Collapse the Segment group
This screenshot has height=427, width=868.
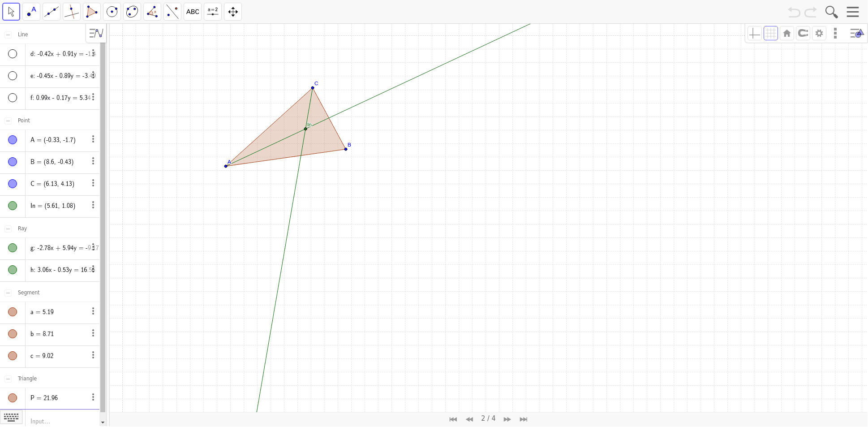point(8,293)
